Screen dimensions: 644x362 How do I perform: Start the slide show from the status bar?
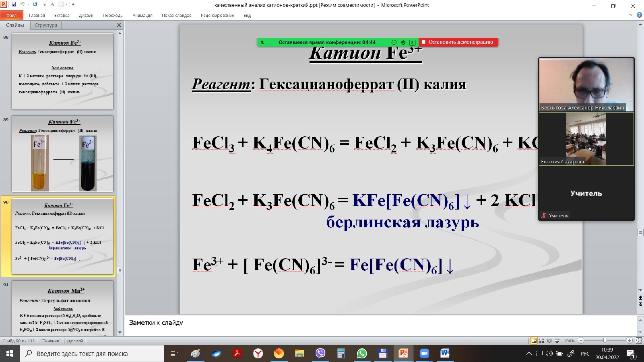tap(558, 340)
